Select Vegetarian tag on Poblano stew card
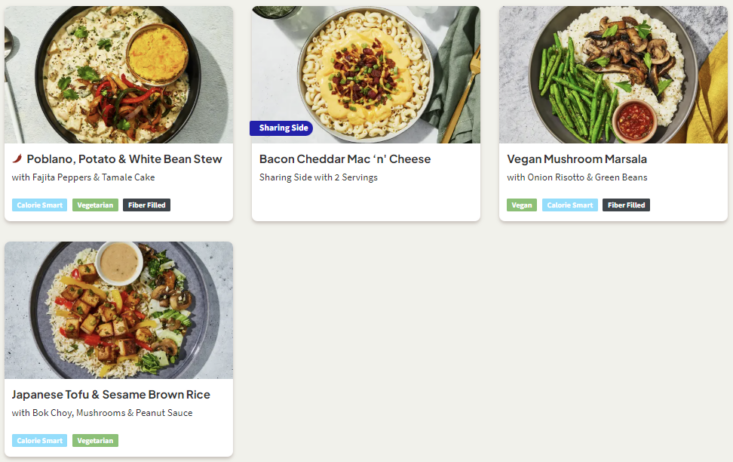This screenshot has height=462, width=733. click(x=95, y=205)
